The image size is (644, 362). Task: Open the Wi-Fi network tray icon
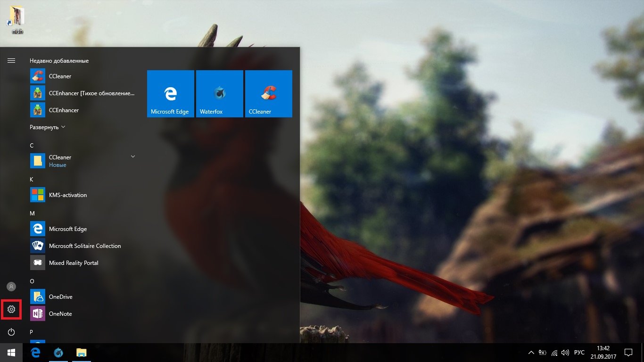(554, 353)
